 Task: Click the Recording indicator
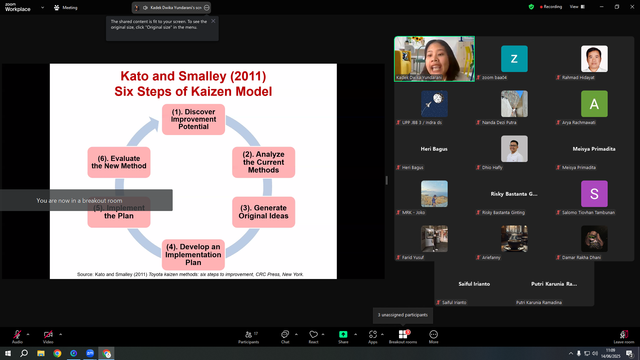click(x=551, y=7)
